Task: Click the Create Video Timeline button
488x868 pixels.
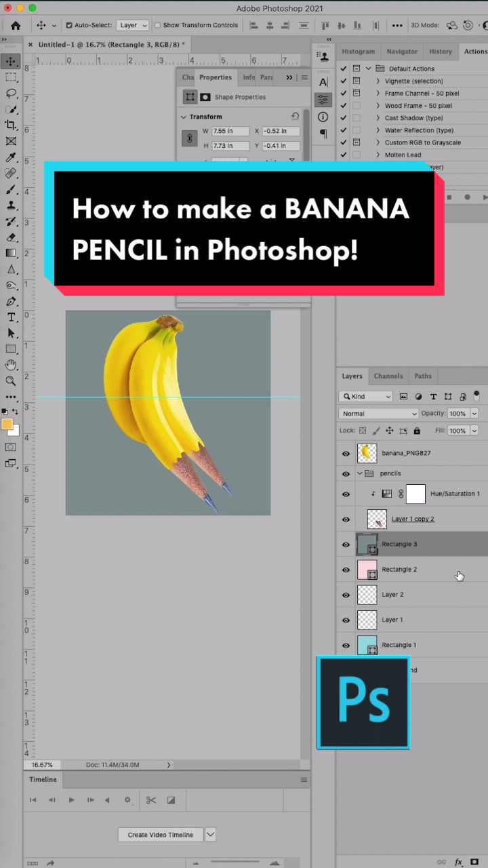Action: click(161, 835)
